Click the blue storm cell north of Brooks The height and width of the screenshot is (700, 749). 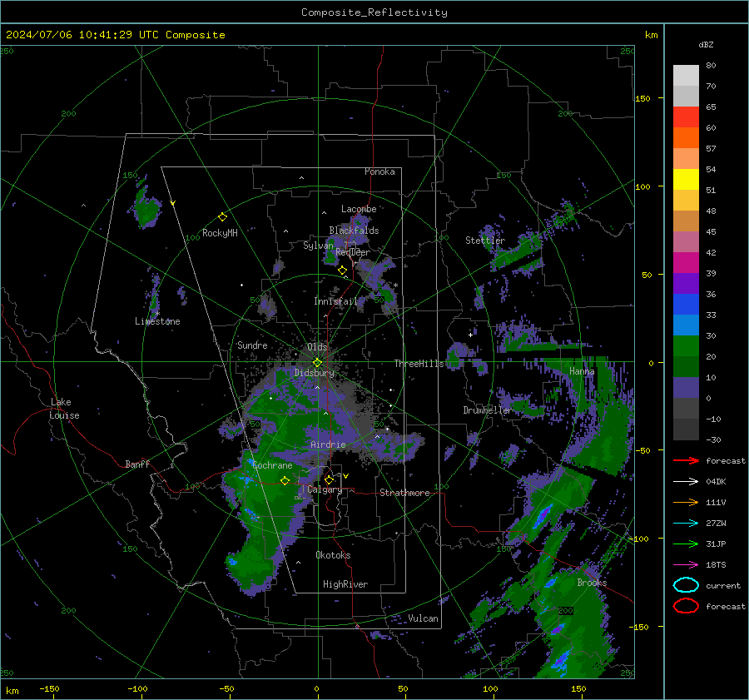tap(543, 515)
